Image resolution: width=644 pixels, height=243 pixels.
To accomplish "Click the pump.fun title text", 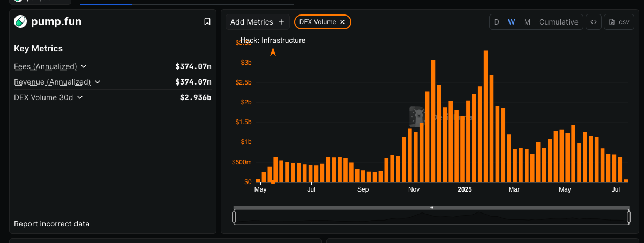I will pos(56,21).
